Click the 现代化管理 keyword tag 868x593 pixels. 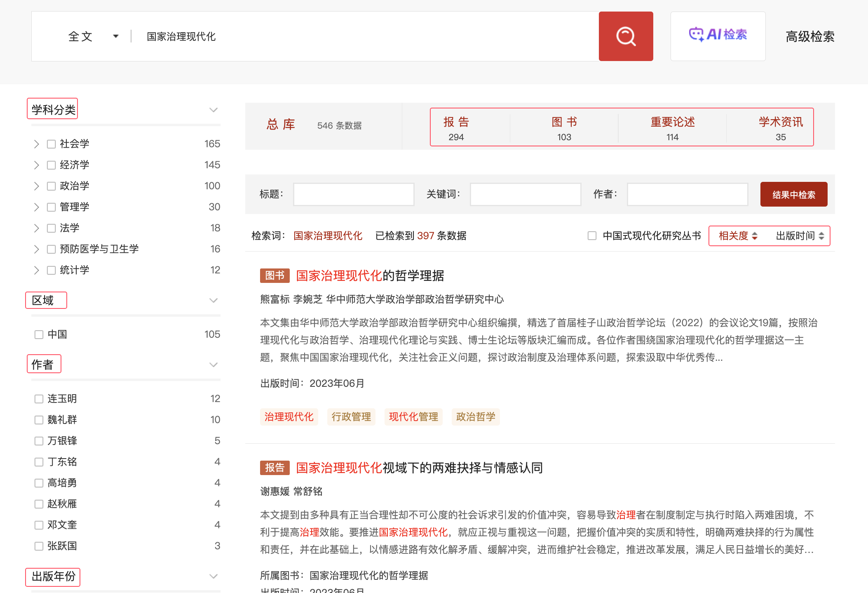(413, 417)
